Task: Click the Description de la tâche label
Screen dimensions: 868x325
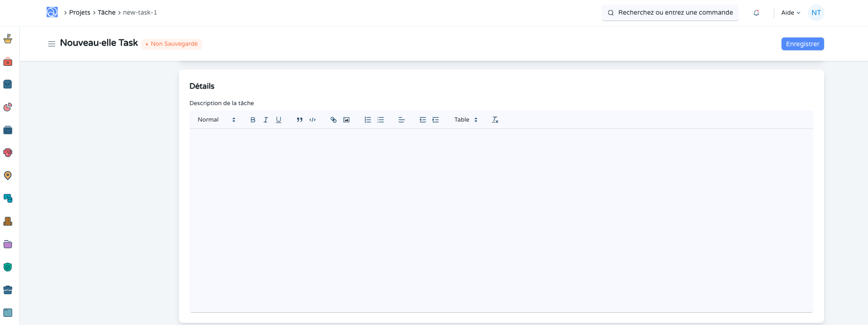Action: pos(221,103)
